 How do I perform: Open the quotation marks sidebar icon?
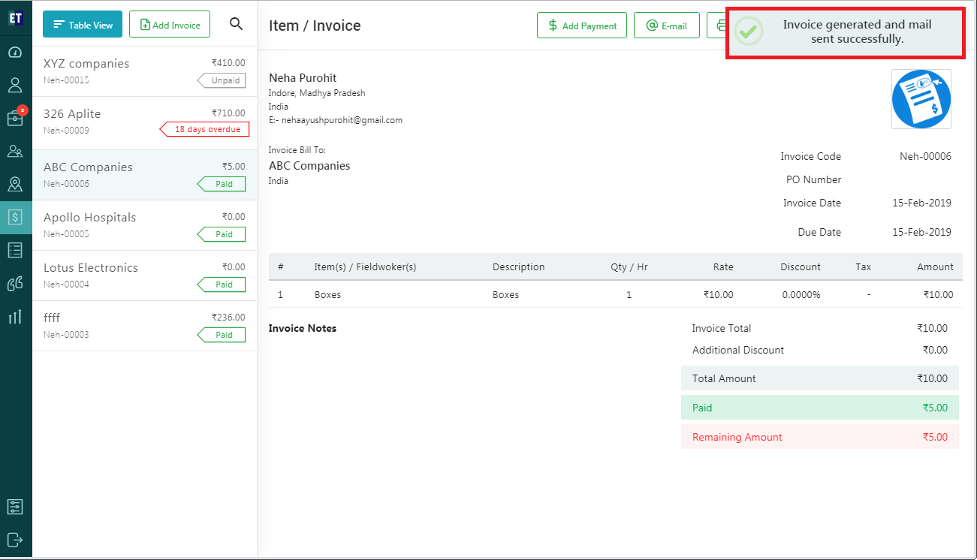pos(15,283)
